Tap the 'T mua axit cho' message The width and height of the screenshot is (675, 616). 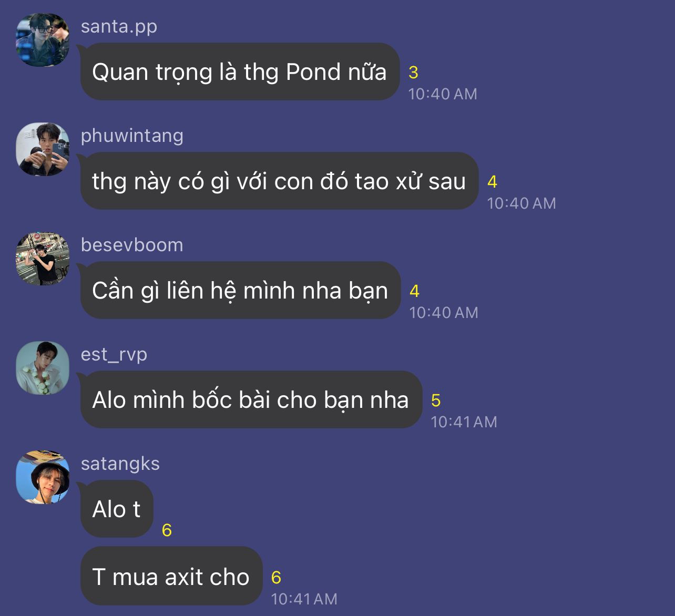[171, 577]
